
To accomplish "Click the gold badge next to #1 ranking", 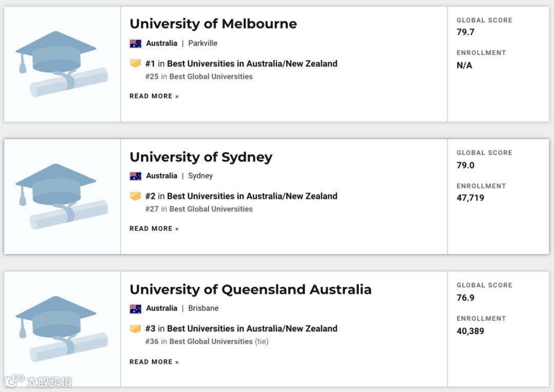I will point(135,64).
